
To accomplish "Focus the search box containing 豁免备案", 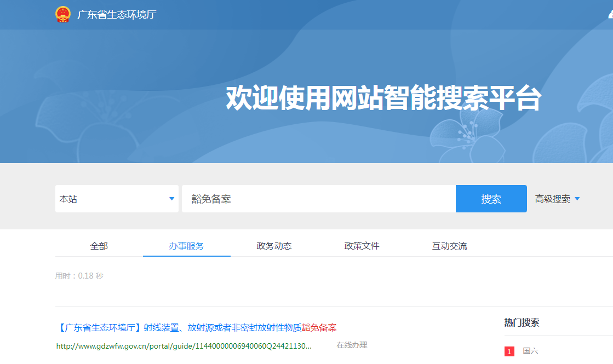I will (318, 199).
